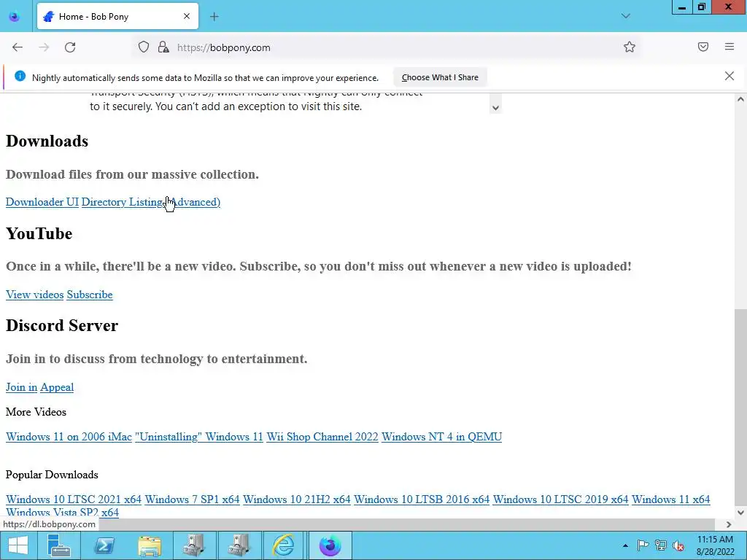Open a new tab with plus button
The width and height of the screenshot is (747, 560).
[214, 17]
